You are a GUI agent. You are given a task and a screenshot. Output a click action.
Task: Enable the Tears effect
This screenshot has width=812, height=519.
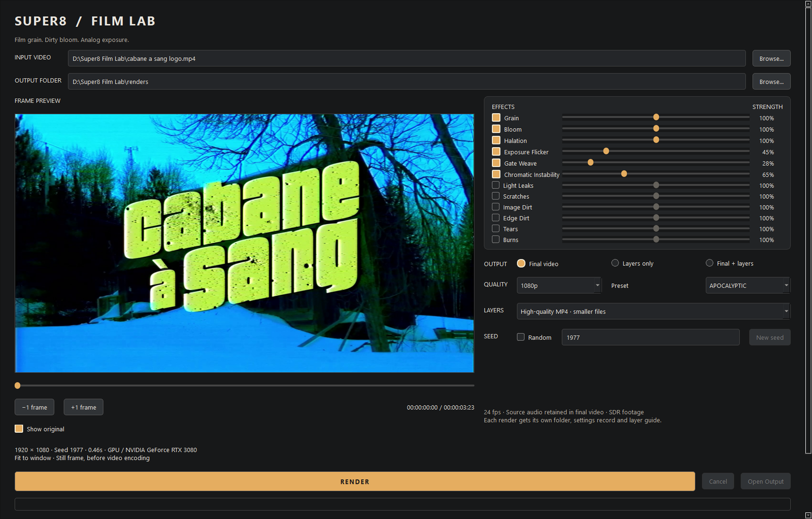pyautogui.click(x=496, y=229)
